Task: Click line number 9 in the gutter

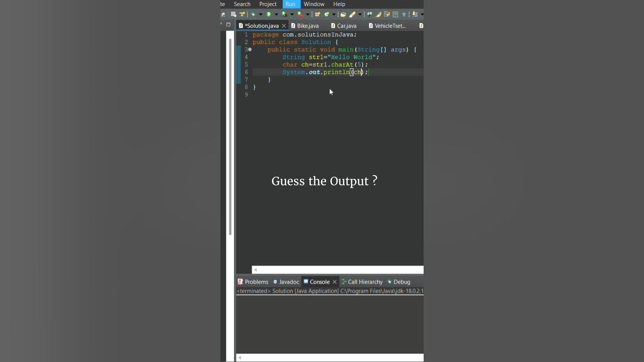Action: (246, 95)
